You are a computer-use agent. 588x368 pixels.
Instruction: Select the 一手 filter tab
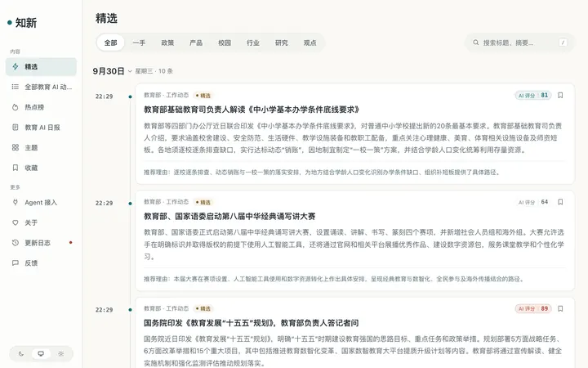click(139, 43)
